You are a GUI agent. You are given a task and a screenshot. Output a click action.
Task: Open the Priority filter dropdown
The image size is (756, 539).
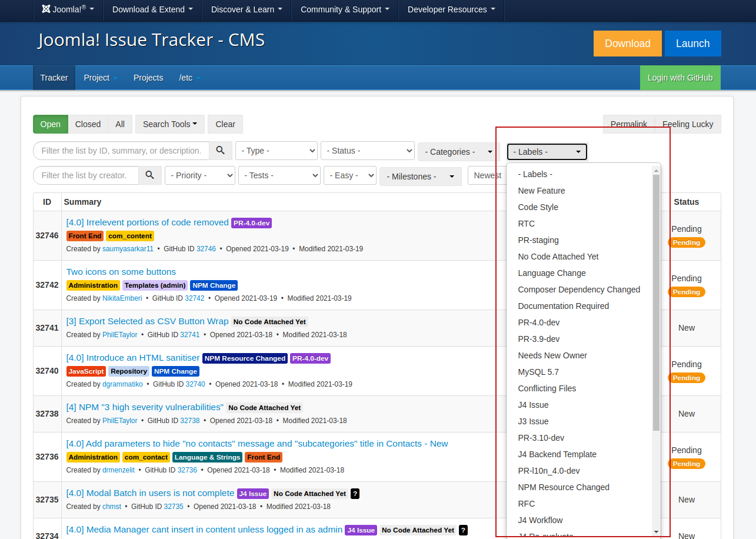point(200,175)
